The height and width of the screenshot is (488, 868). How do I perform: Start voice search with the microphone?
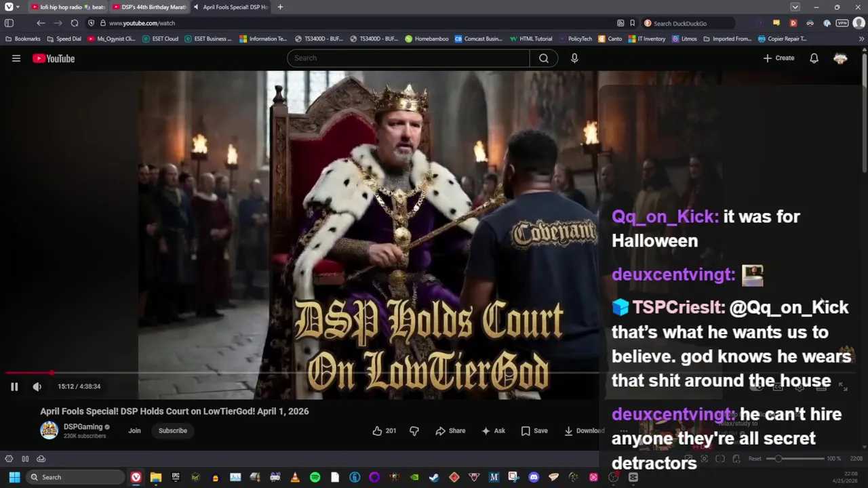click(x=574, y=58)
